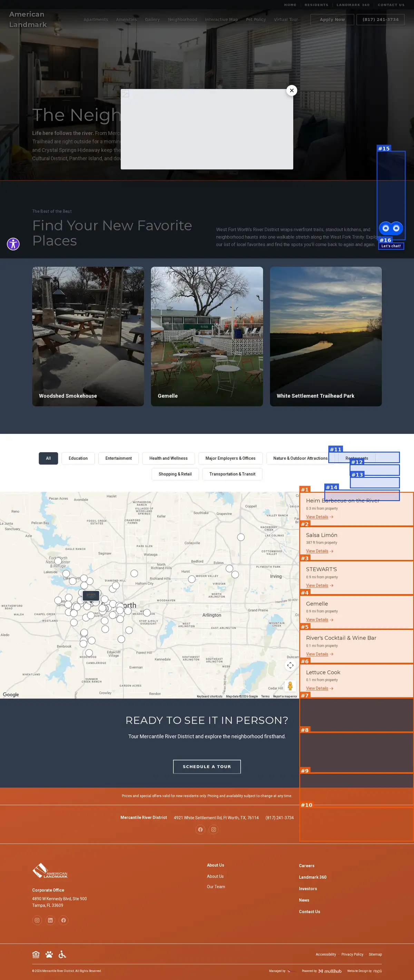The image size is (414, 980).
Task: Open Careers footer link
Action: click(x=307, y=866)
